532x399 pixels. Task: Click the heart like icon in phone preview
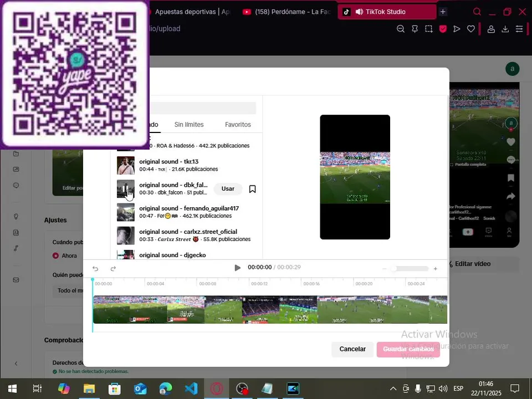coord(510,142)
